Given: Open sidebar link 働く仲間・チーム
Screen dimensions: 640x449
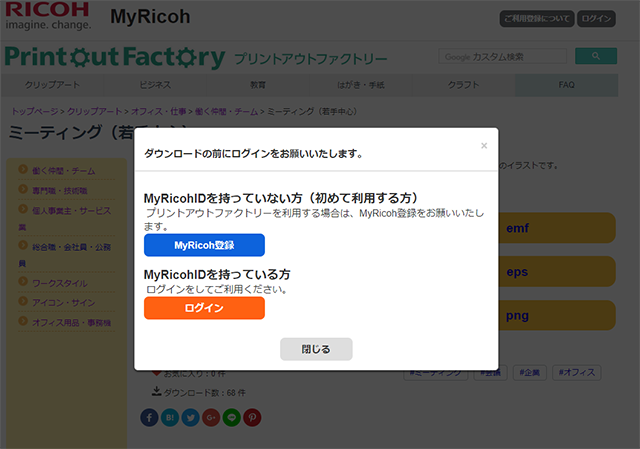Looking at the screenshot, I should coord(64,171).
